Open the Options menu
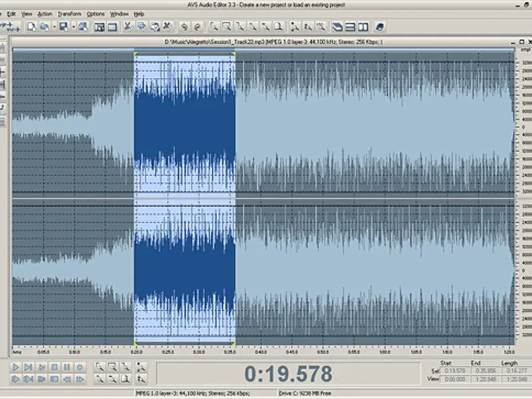532x399 pixels. tap(95, 13)
